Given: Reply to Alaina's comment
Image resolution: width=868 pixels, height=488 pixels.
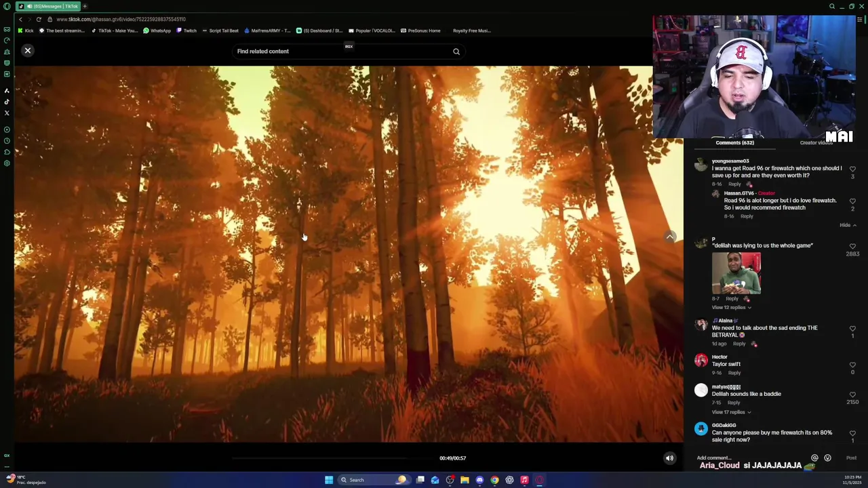Looking at the screenshot, I should click(739, 344).
